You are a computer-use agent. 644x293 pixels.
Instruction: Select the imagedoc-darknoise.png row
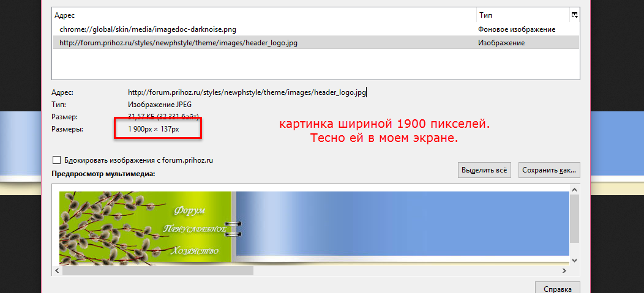[x=147, y=29]
